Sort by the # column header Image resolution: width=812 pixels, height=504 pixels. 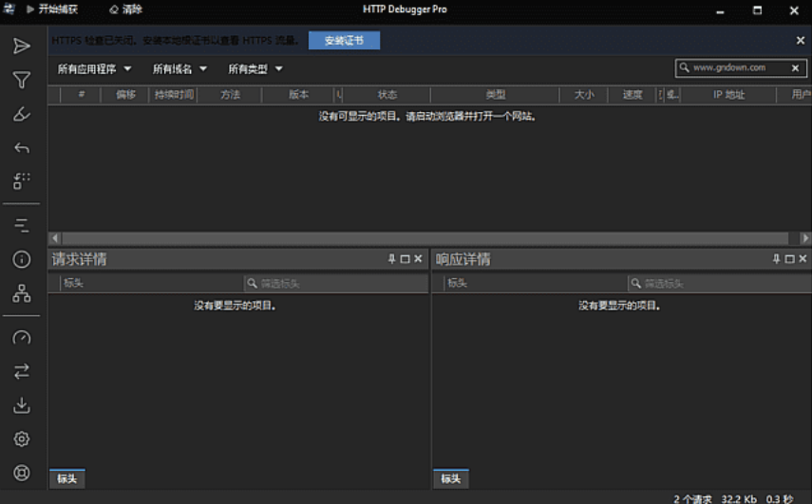pyautogui.click(x=81, y=95)
